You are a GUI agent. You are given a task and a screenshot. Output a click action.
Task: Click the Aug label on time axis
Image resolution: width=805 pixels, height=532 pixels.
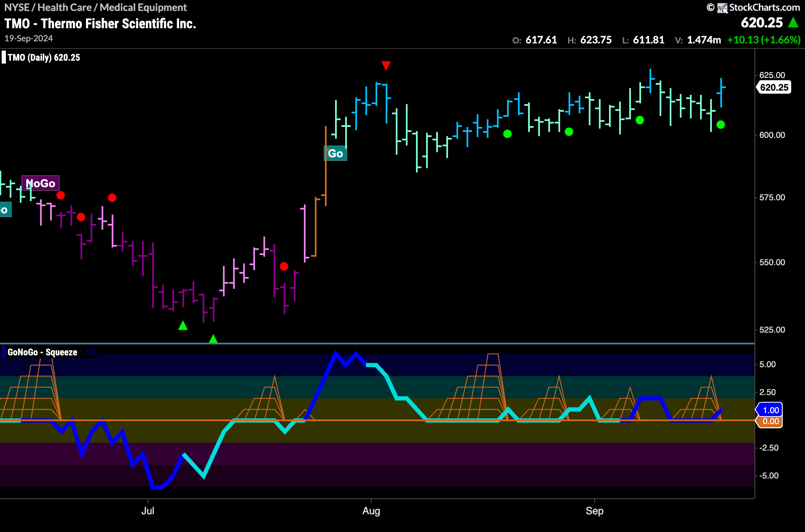tap(371, 511)
